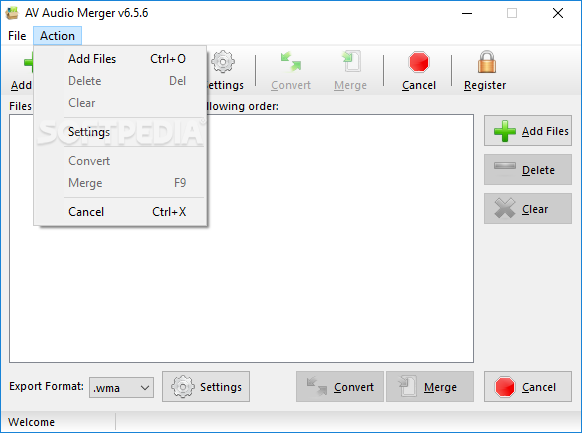Click the Welcome status bar text
Viewport: 582px width, 433px height.
[32, 422]
